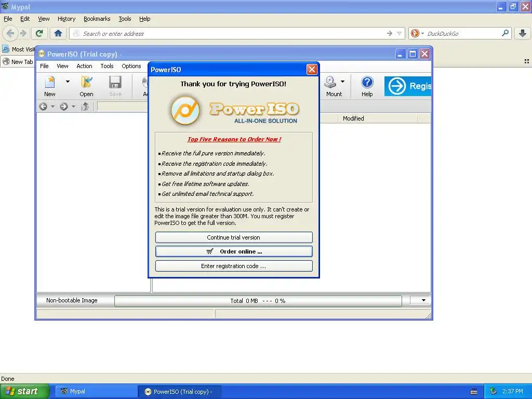
Task: Expand the Mount dropdown arrow
Action: (343, 82)
